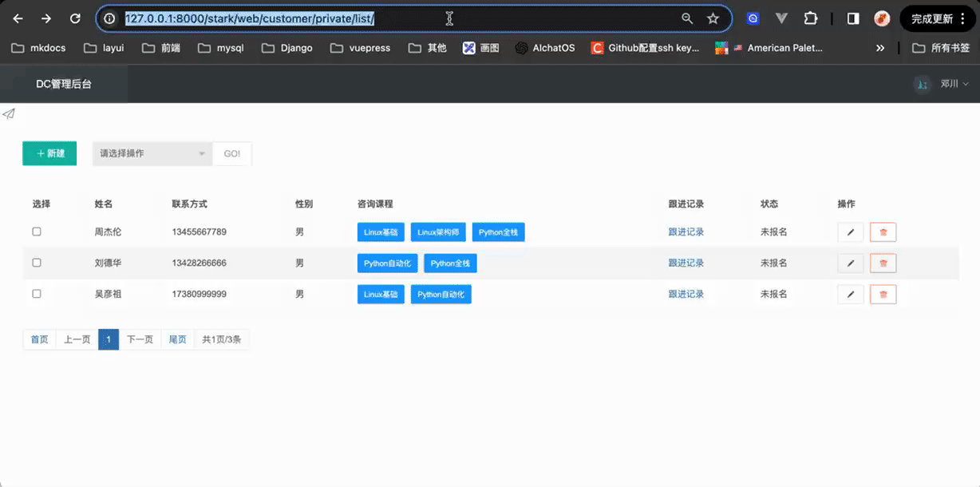
Task: Open the Django bookmarks folder
Action: 287,48
